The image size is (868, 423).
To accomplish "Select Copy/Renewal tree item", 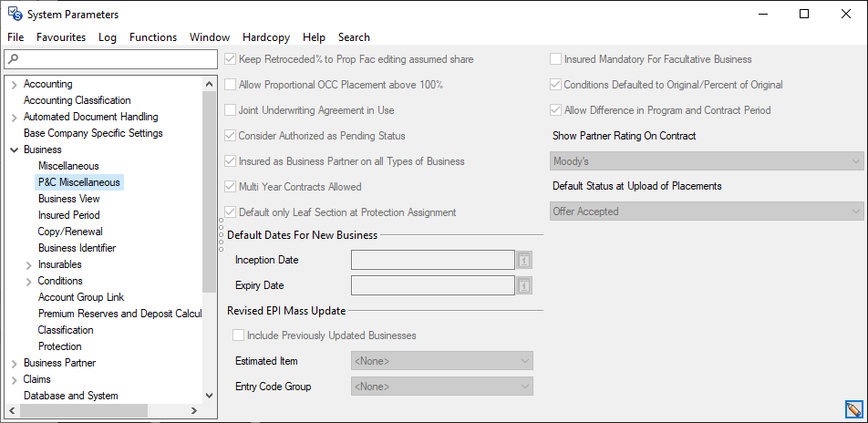I will pyautogui.click(x=70, y=232).
